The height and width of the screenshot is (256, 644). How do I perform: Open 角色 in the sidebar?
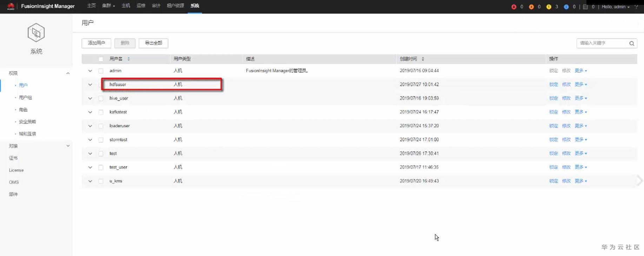23,110
